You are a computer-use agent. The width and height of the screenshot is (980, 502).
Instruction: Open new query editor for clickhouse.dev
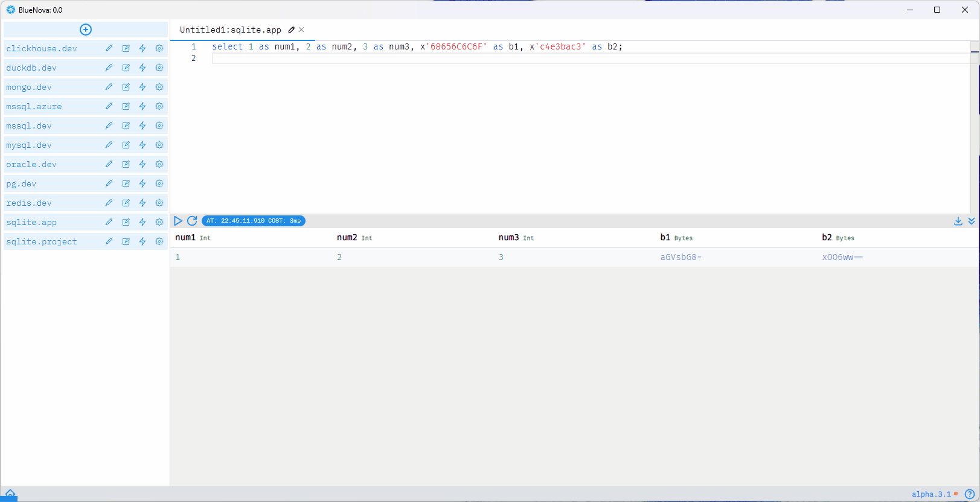[x=126, y=48]
